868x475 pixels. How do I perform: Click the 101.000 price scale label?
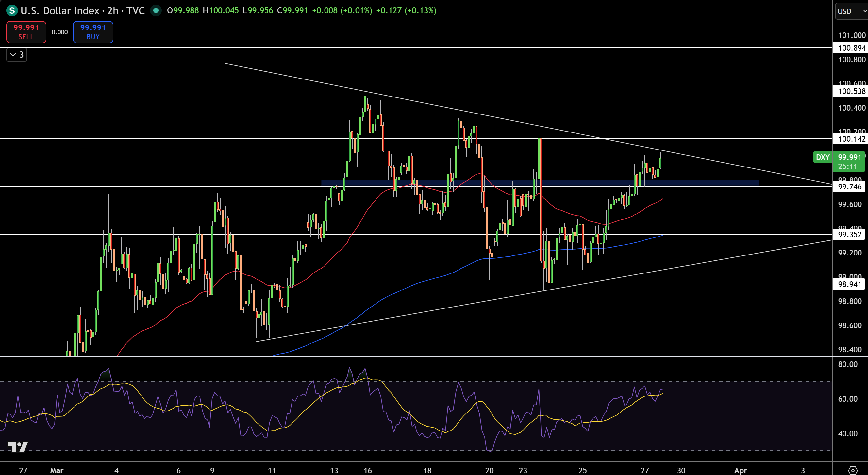click(851, 35)
